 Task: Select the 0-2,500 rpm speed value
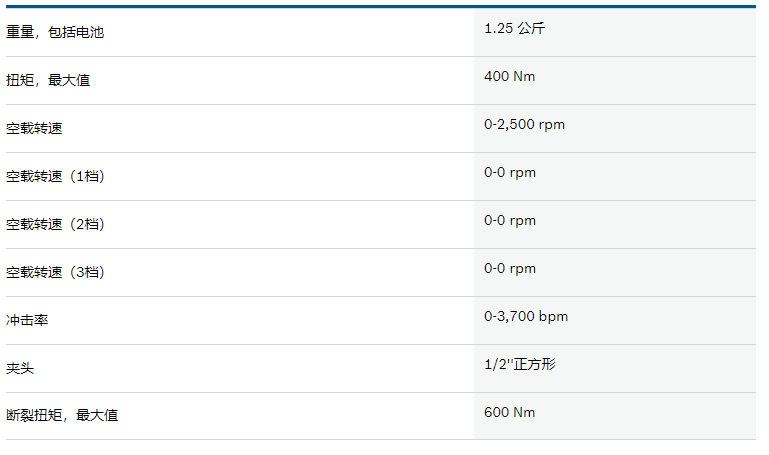524,125
